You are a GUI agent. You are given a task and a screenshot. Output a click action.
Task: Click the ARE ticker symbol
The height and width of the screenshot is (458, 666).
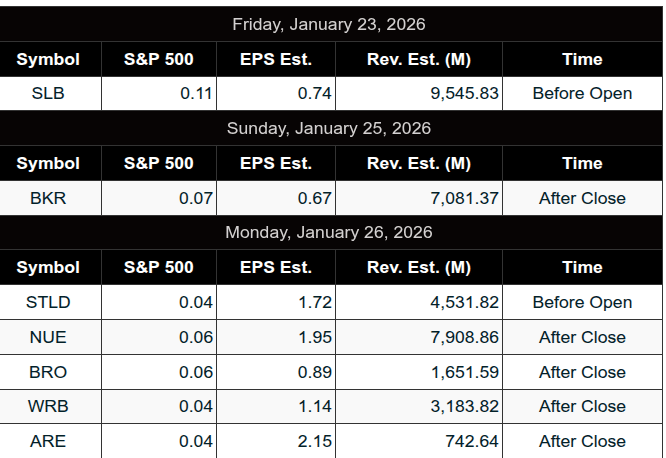point(48,441)
